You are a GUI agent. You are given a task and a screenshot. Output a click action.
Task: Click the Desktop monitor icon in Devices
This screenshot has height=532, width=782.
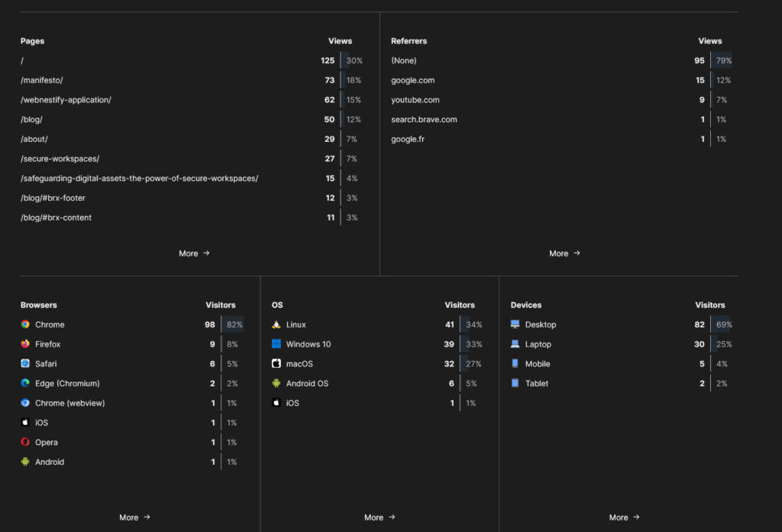(517, 324)
